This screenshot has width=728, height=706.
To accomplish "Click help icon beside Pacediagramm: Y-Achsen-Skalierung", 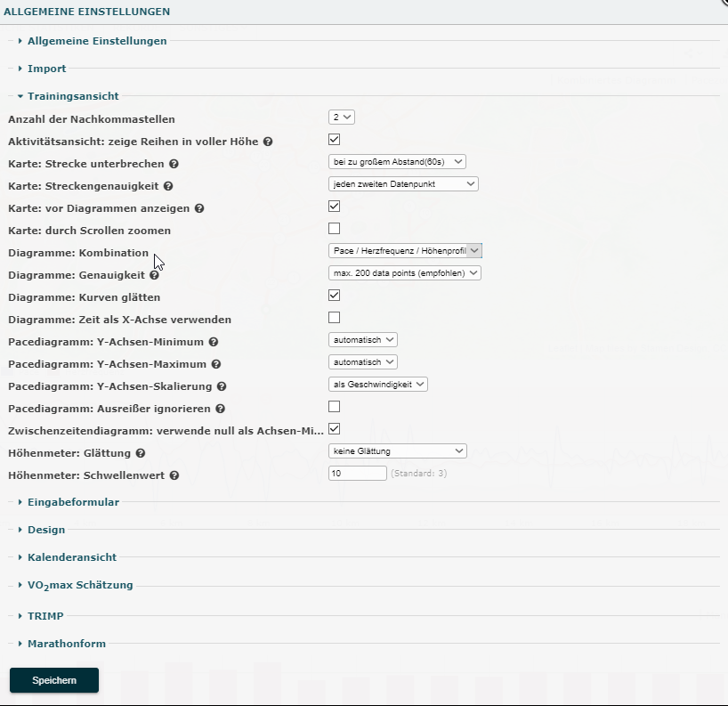I will 221,386.
